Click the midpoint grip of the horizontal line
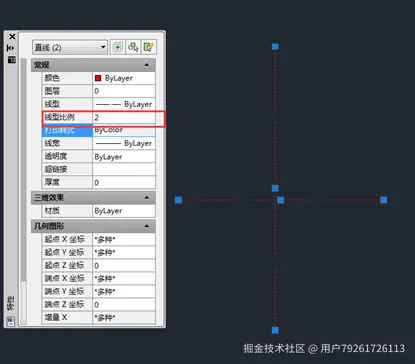Screen dimensions: 415x364 tap(281, 200)
